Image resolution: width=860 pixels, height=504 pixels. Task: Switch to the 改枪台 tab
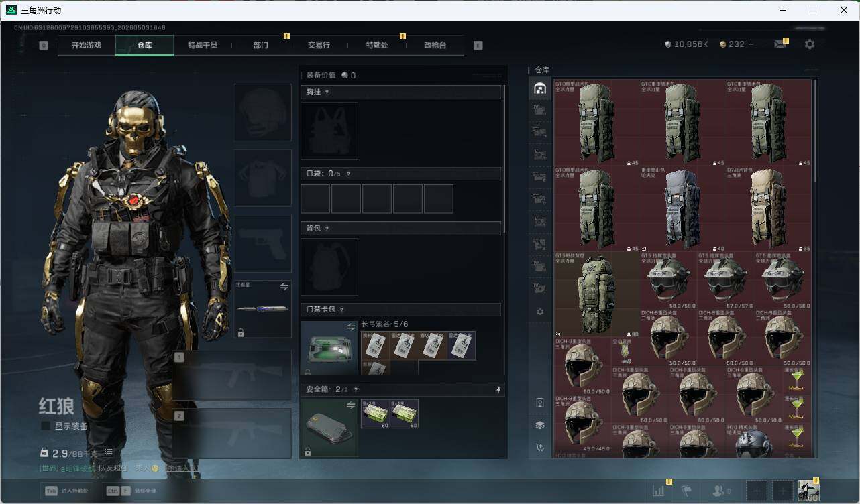pos(435,46)
